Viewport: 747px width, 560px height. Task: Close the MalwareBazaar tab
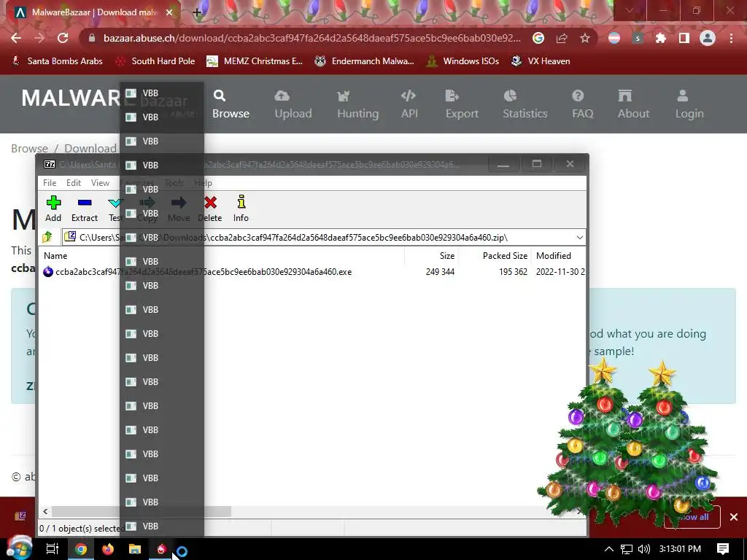(169, 12)
